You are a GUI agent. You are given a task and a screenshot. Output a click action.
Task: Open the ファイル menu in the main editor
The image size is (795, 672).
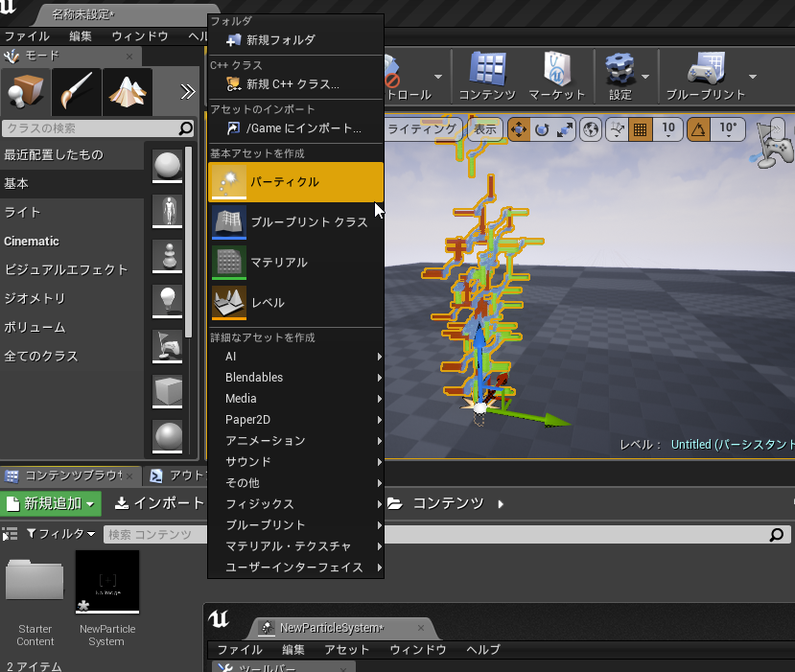pyautogui.click(x=26, y=36)
